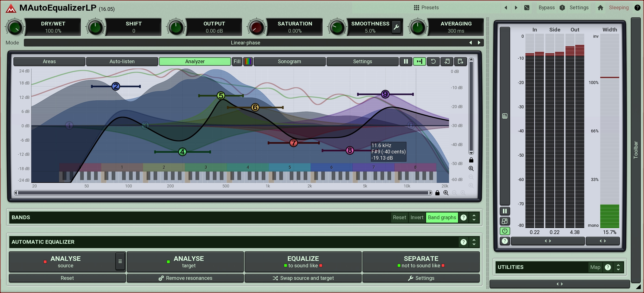Viewport: 644px width, 293px height.
Task: Click the Analyse target button
Action: coord(185,262)
